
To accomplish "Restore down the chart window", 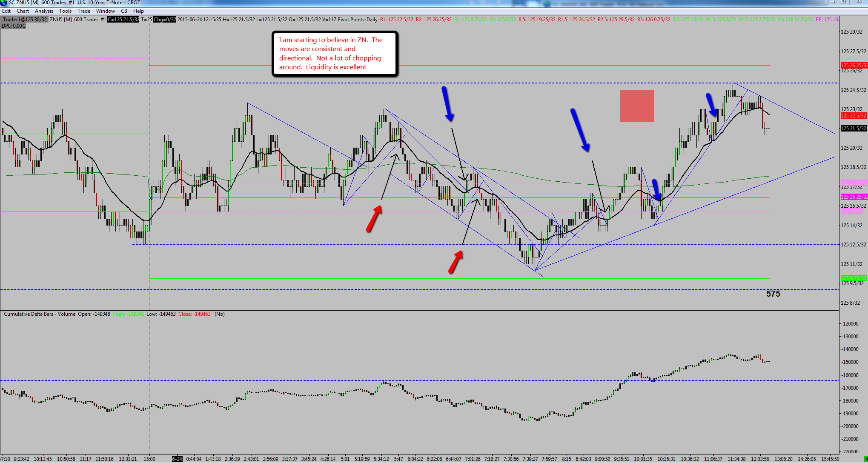I will point(843,2).
